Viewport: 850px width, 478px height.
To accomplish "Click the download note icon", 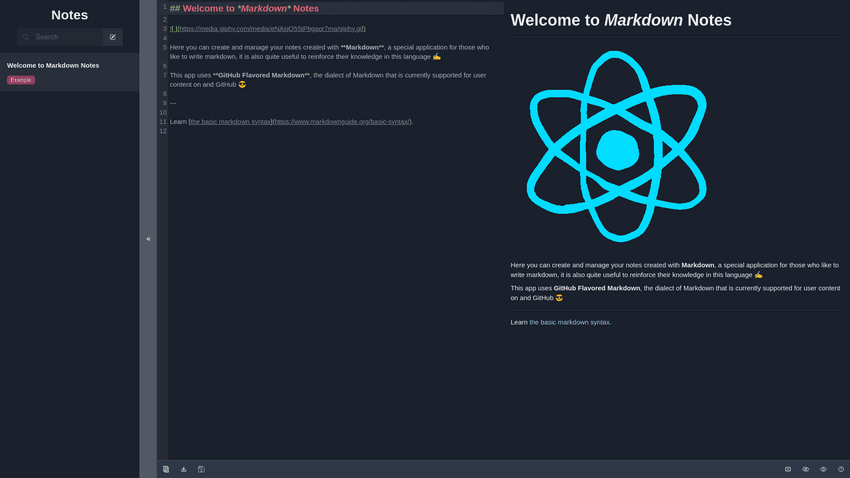I will click(184, 469).
